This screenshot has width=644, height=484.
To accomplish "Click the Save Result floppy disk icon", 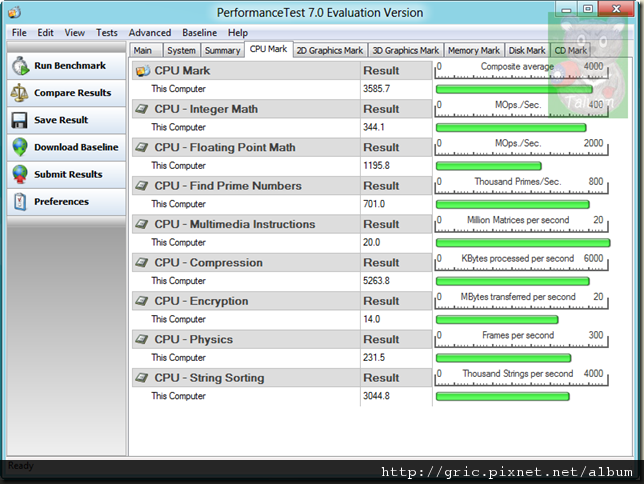I will coord(19,120).
